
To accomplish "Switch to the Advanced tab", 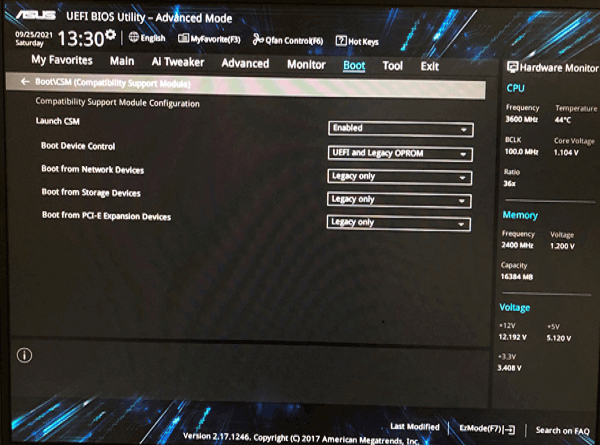I will tap(245, 64).
